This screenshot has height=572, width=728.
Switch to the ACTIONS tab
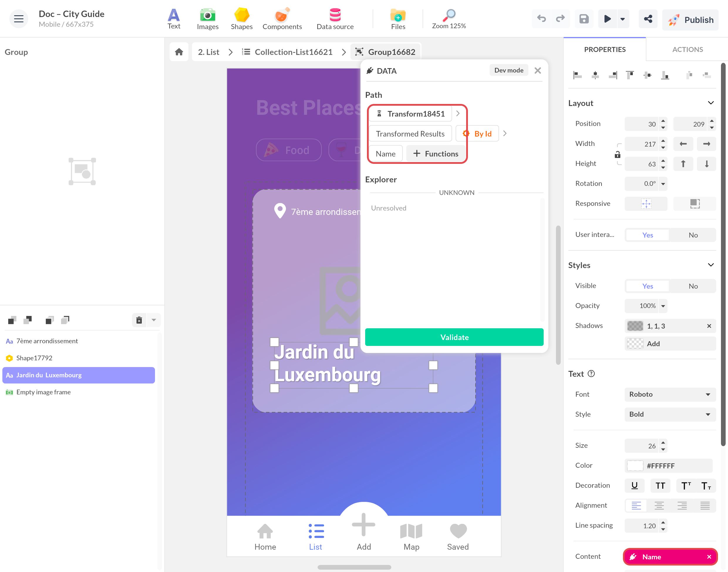[687, 50]
